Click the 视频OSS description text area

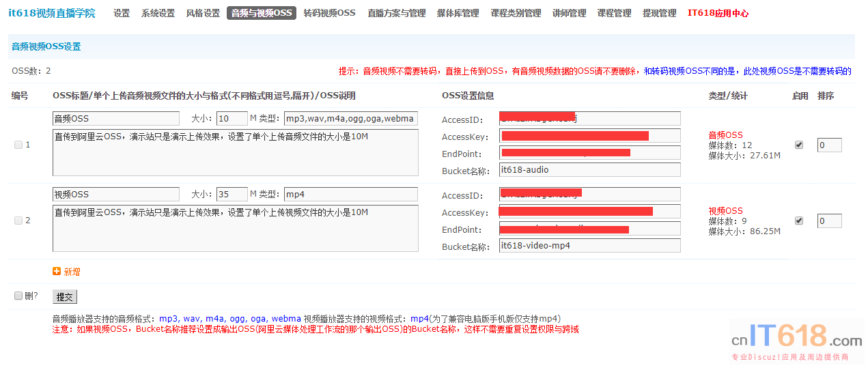tap(235, 229)
